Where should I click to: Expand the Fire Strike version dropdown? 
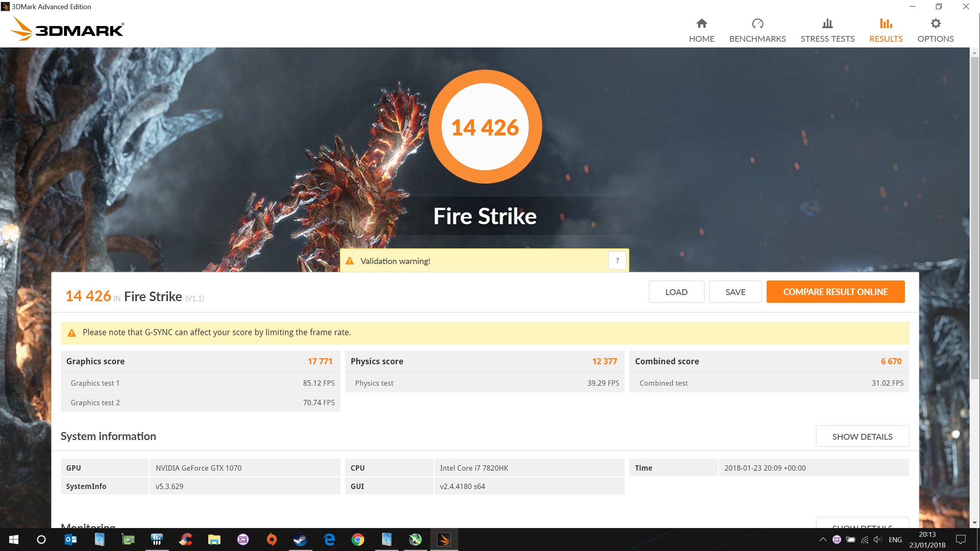pos(194,297)
